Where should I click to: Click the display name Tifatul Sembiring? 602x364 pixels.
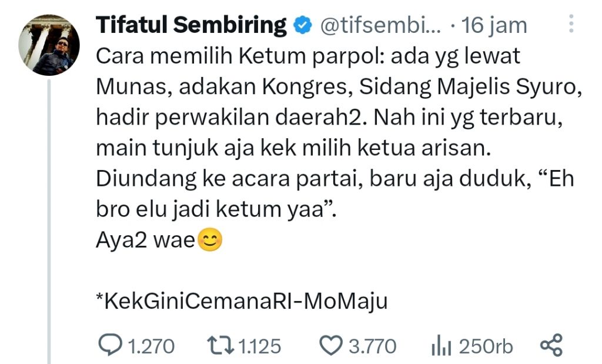pyautogui.click(x=191, y=25)
